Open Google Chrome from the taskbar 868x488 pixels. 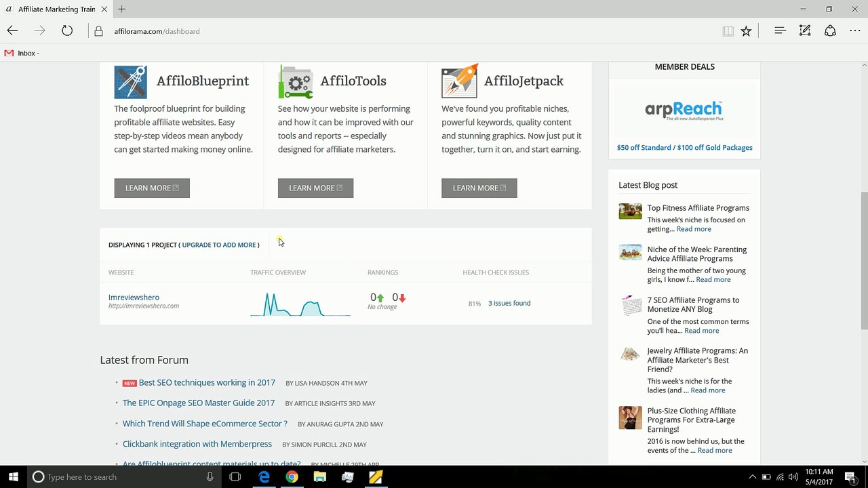click(292, 476)
